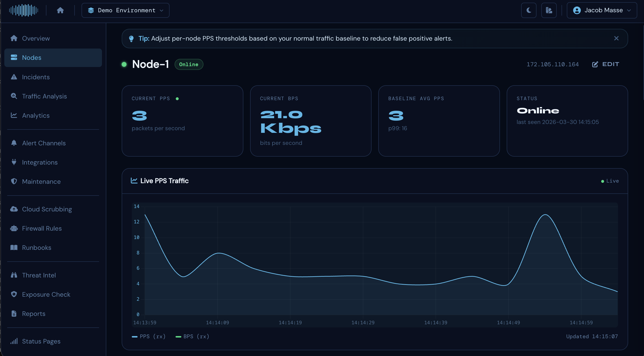Select the Firewall Rules section
The height and width of the screenshot is (356, 644).
click(42, 228)
